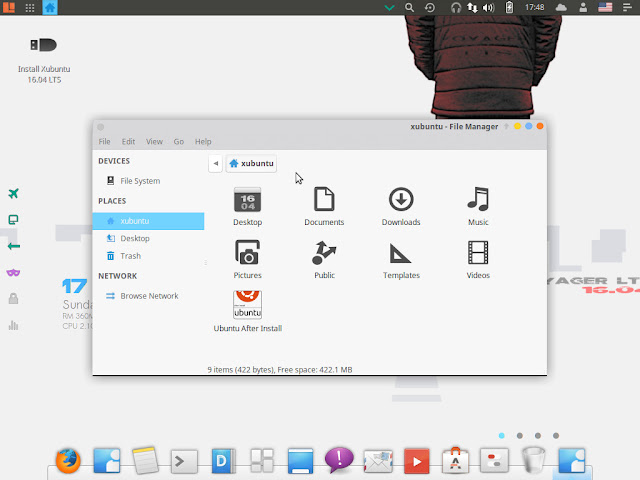
Task: Click Browse Network in the sidebar
Action: [149, 296]
